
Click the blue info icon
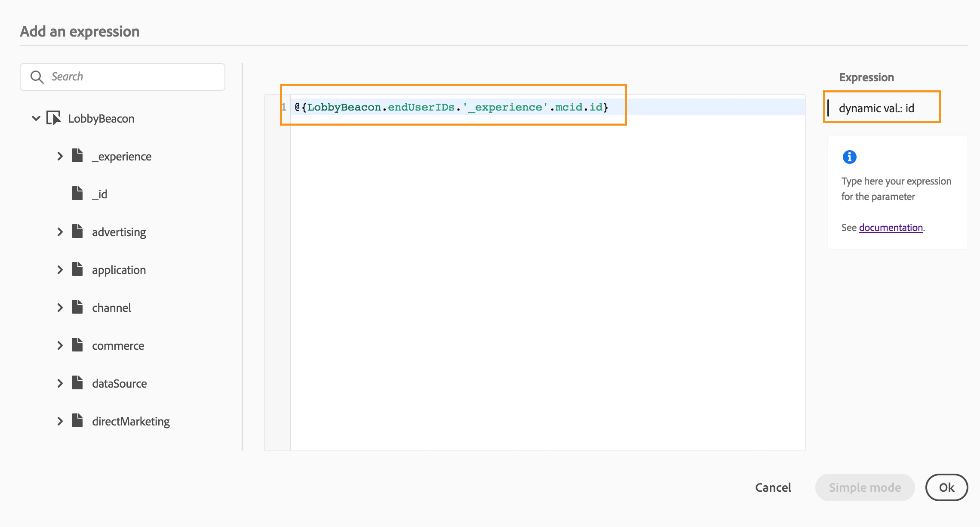[849, 157]
